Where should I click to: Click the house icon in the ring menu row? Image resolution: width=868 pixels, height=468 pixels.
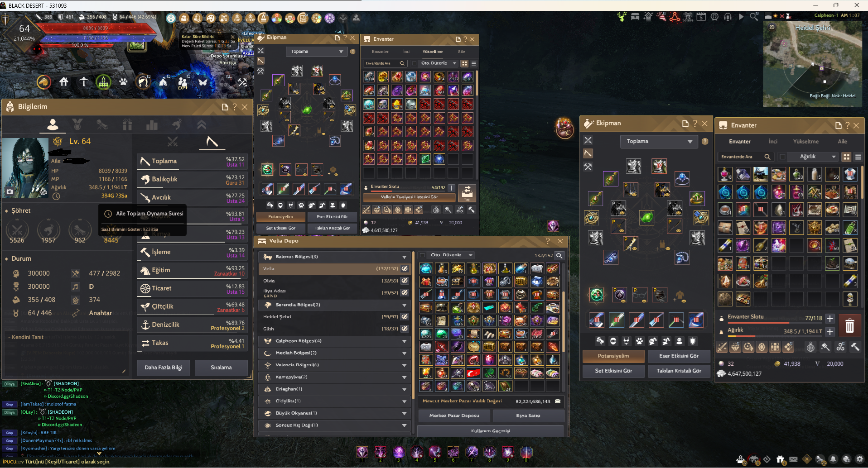coord(64,82)
